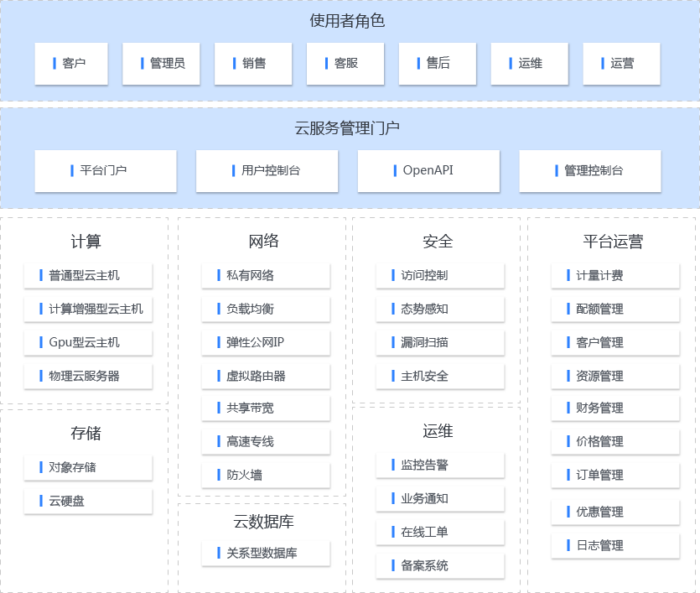Select 监控告警 in the 运维 column
Viewport: 700px width, 593px height.
click(x=440, y=466)
